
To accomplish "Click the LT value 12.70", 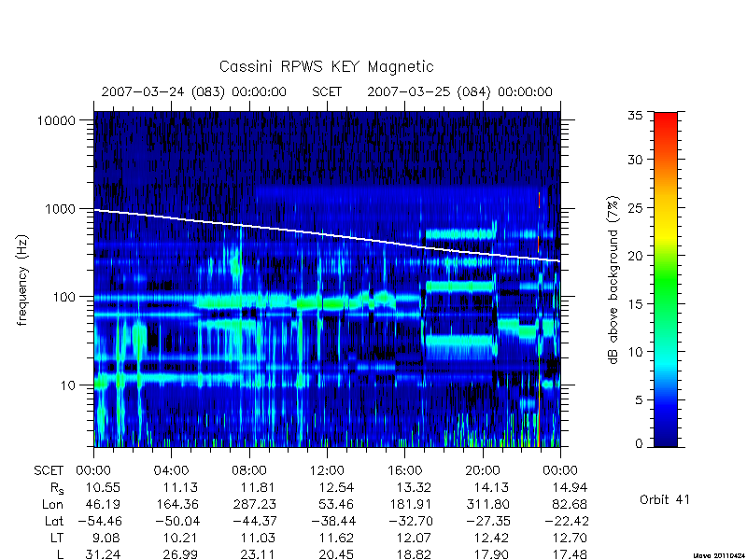I will 570,539.
